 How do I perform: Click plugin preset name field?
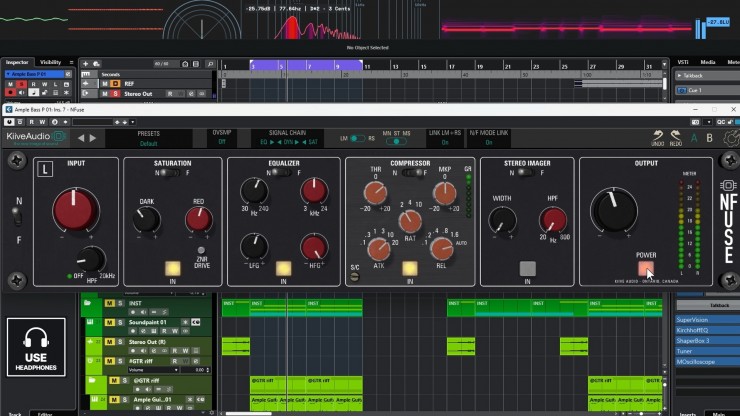pos(92,122)
